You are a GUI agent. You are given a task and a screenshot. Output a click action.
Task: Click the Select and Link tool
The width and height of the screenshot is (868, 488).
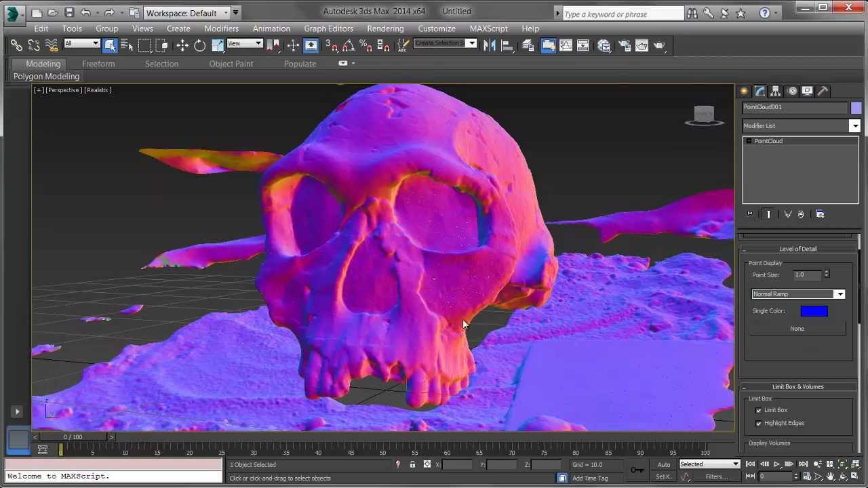[16, 45]
